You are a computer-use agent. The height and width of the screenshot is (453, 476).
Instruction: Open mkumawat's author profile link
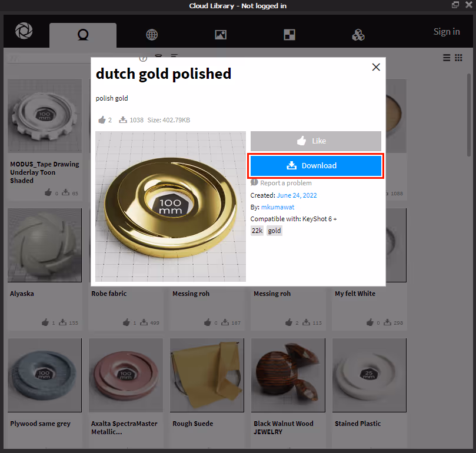277,206
